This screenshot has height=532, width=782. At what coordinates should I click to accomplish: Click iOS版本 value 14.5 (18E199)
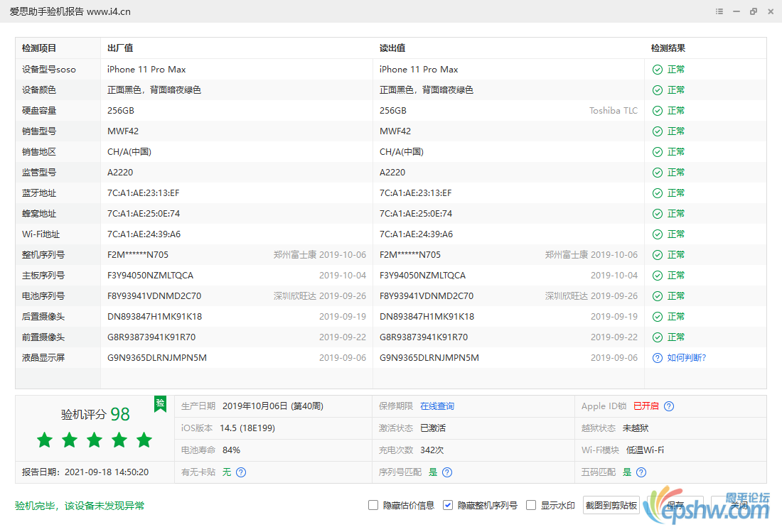247,428
